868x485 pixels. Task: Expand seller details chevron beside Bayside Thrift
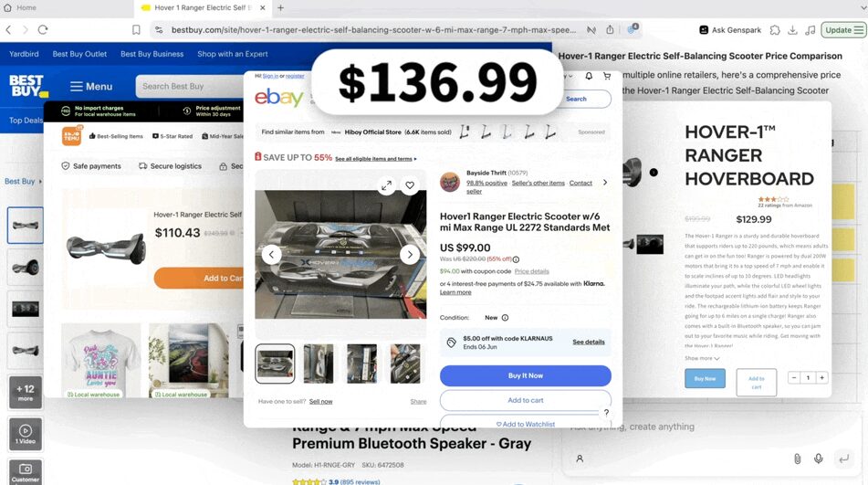(x=605, y=182)
